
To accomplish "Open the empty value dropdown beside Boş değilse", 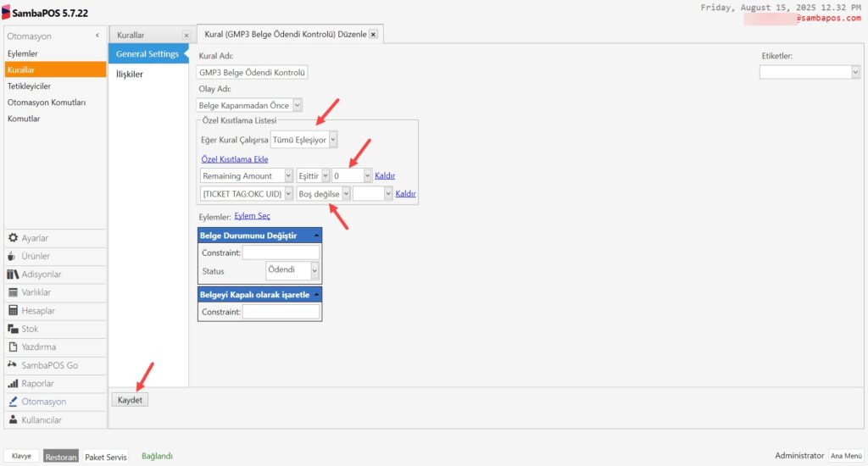I will click(x=388, y=193).
